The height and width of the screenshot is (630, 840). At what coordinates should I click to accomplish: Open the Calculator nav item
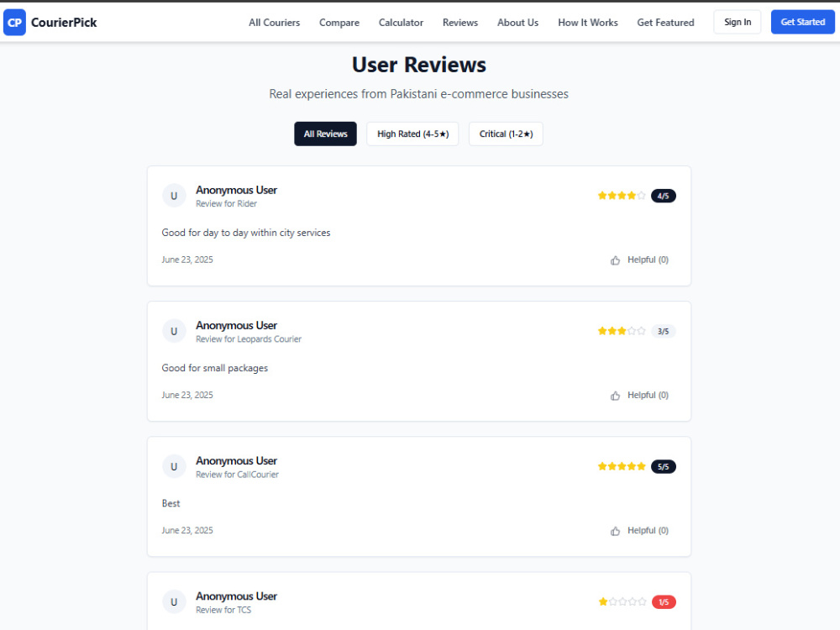click(x=401, y=23)
